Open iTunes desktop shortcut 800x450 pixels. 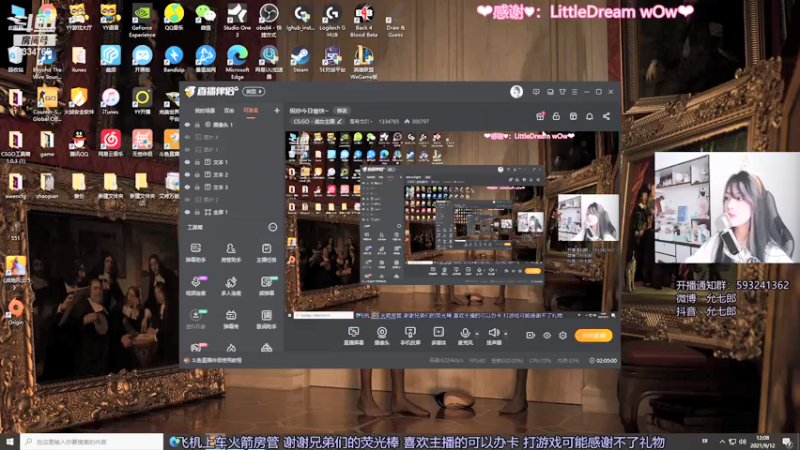pyautogui.click(x=110, y=101)
